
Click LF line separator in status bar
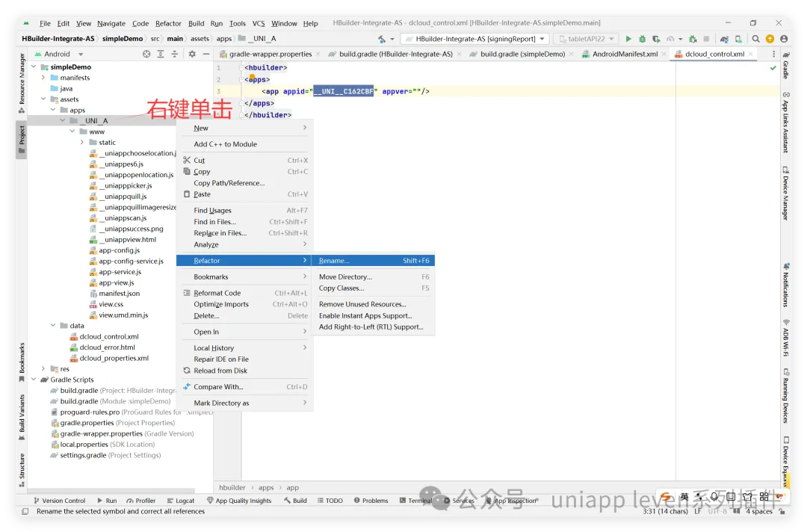click(698, 511)
